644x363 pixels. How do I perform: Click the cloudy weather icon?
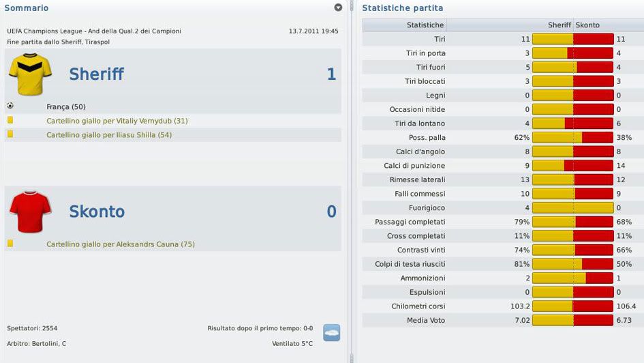tap(331, 333)
